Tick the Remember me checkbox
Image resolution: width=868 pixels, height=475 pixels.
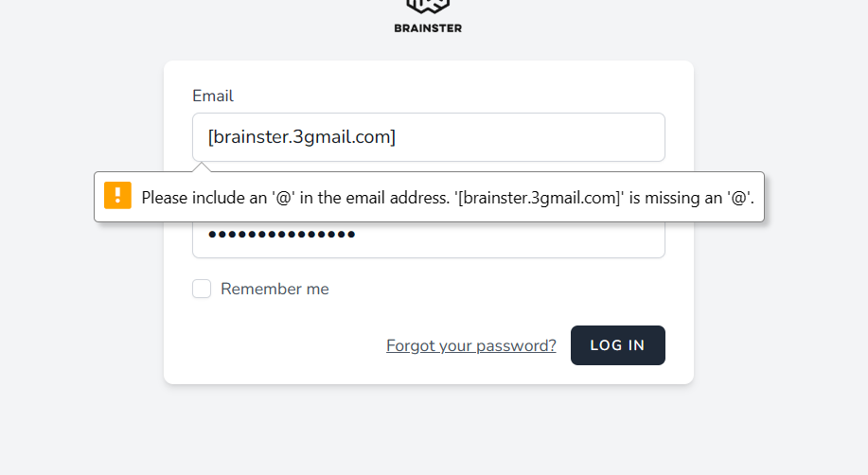202,289
